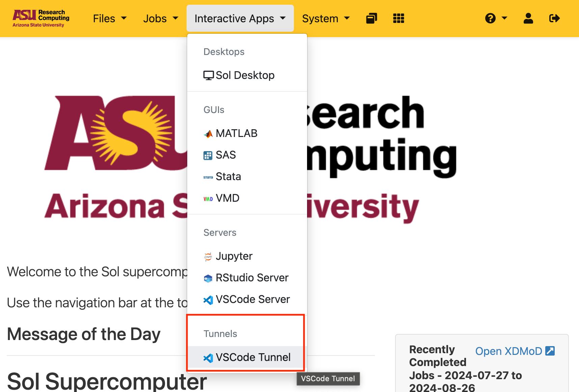
Task: Click the MATLAB icon in the menu
Action: (208, 134)
